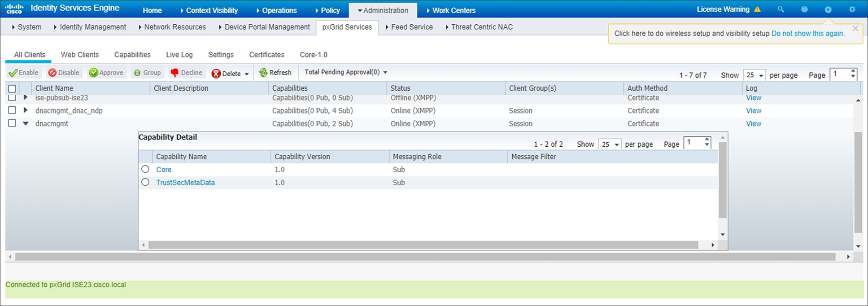Collapse the dnacmgmt client row

pyautogui.click(x=26, y=123)
